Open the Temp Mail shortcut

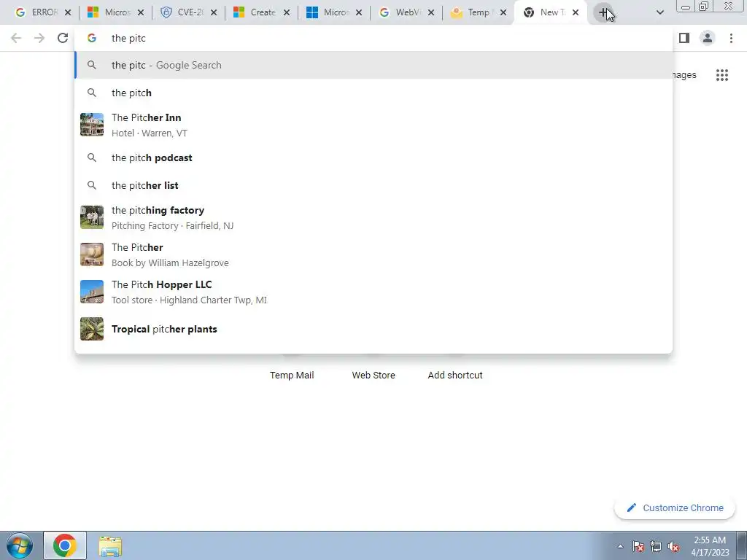[292, 375]
